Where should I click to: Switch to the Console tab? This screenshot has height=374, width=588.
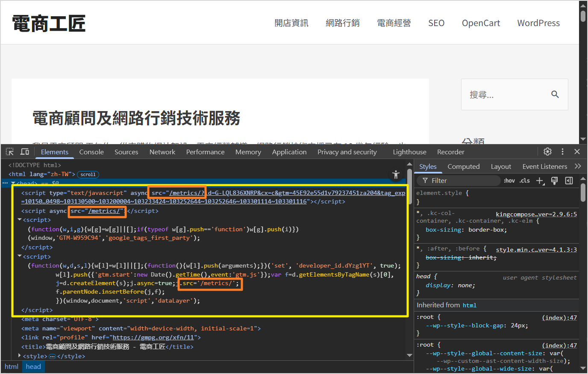pos(91,152)
